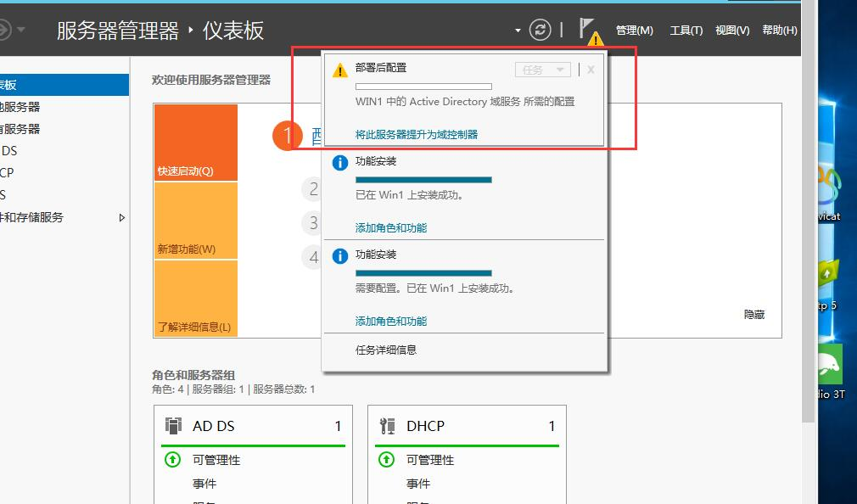Click the yellow warning icon for 部署后配置
Screen dimensions: 857x504
(x=340, y=70)
